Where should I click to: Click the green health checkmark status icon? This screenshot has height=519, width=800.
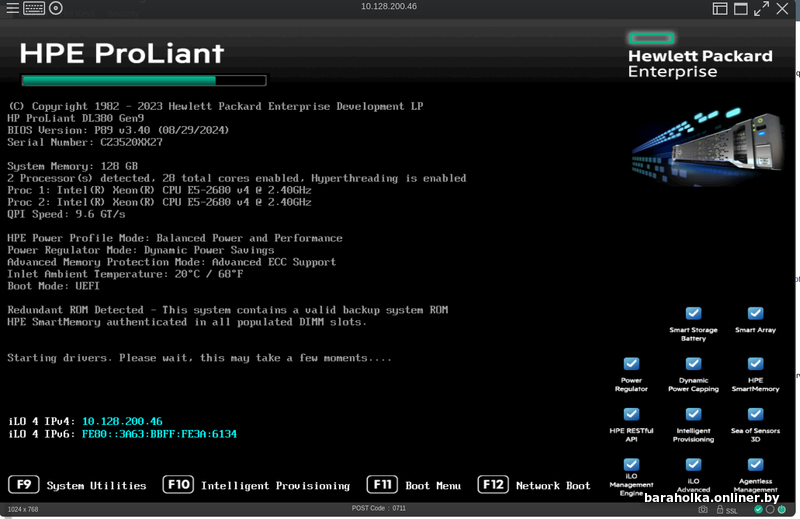click(759, 509)
